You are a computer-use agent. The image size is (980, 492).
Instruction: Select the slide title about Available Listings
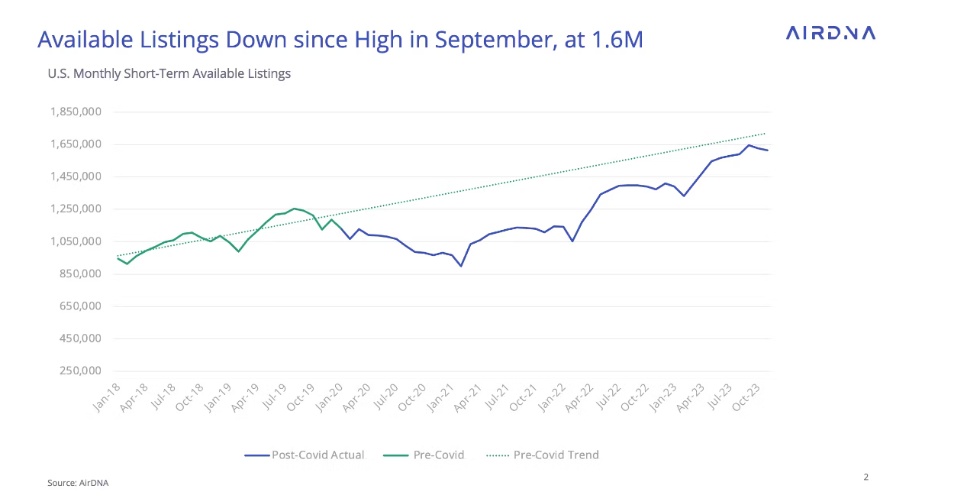coord(340,39)
